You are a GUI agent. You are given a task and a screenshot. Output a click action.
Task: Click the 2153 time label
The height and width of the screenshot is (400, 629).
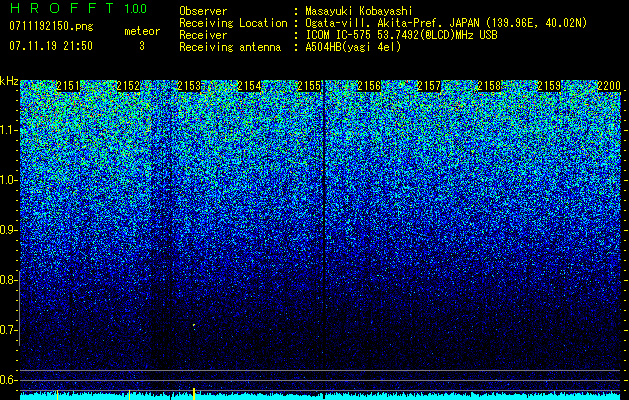(x=189, y=86)
